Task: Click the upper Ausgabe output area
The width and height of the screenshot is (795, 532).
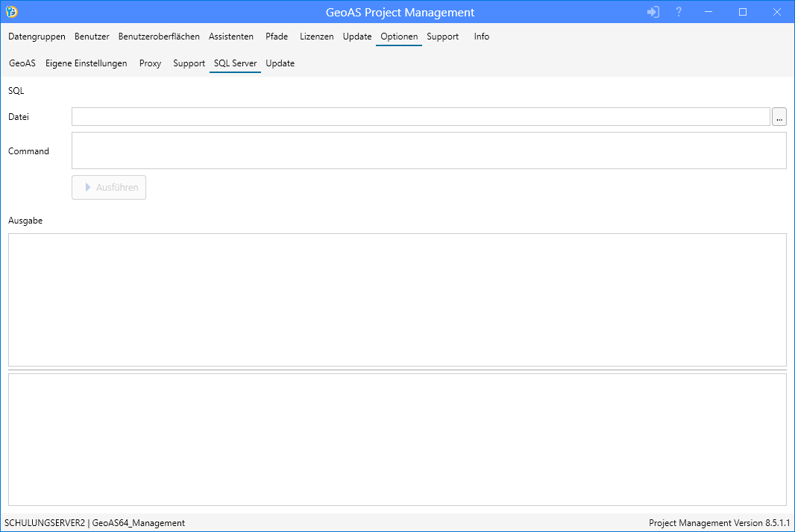Action: tap(397, 300)
